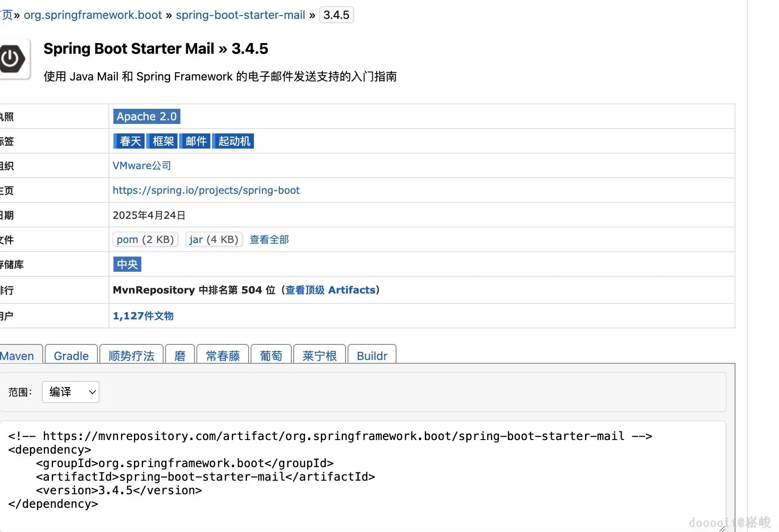Click the Spring Boot power logo icon
779x532 pixels.
click(x=13, y=59)
